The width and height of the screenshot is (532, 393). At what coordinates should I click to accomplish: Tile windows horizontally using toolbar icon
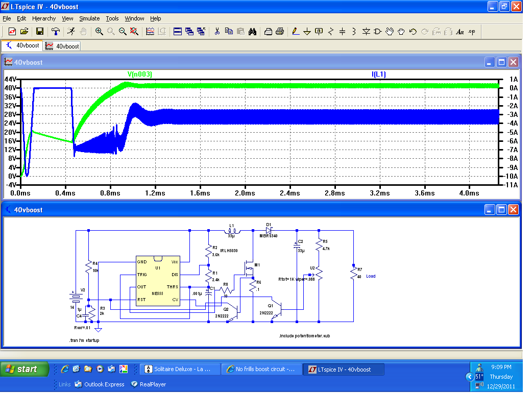click(178, 32)
